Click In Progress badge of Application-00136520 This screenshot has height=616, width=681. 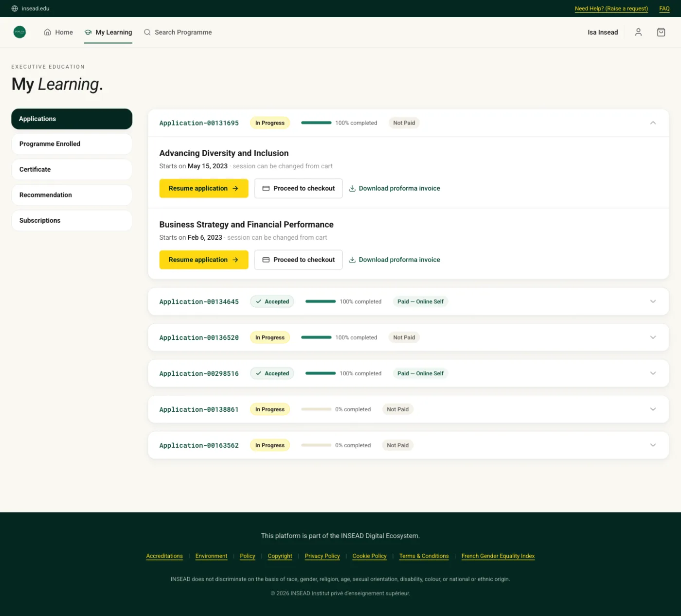270,337
